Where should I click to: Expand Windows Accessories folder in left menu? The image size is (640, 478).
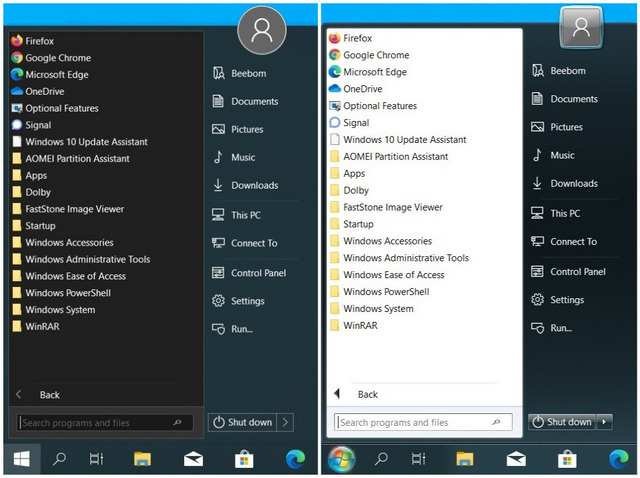click(x=63, y=242)
